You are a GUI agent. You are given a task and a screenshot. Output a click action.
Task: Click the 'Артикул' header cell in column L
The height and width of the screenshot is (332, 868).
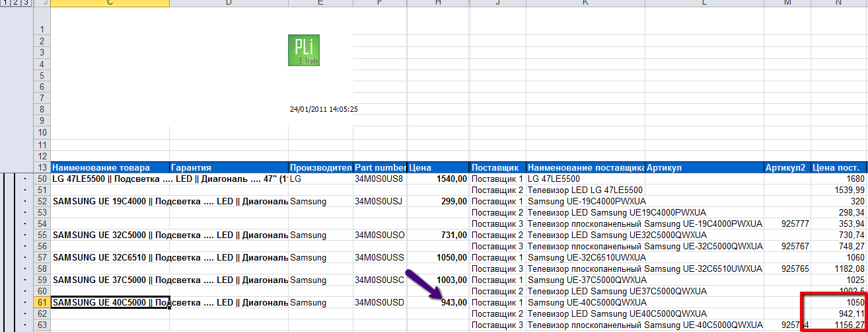704,167
